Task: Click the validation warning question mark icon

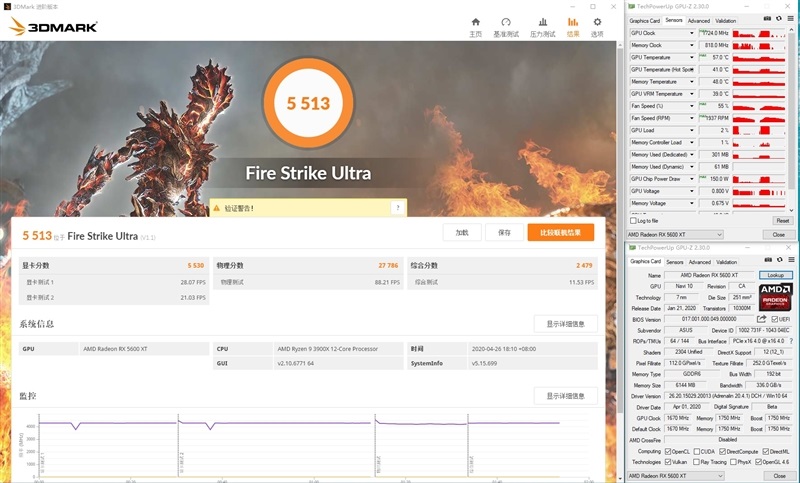Action: [x=397, y=208]
